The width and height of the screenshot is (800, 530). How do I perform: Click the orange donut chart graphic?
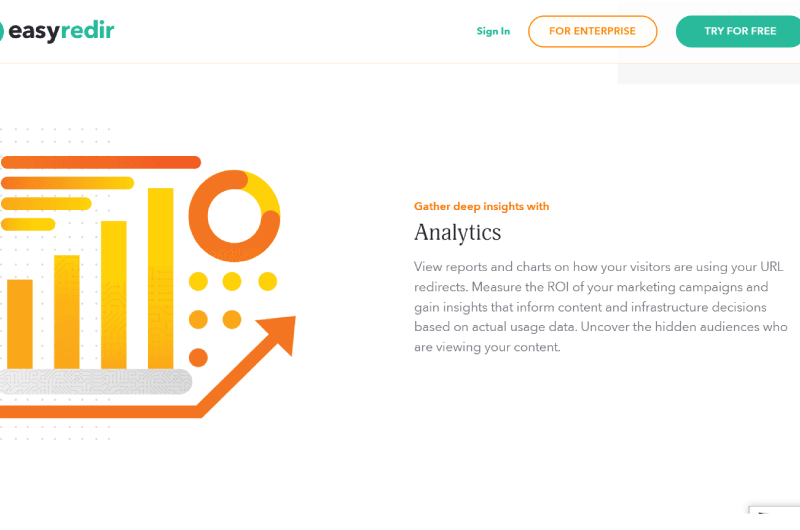coord(234,216)
